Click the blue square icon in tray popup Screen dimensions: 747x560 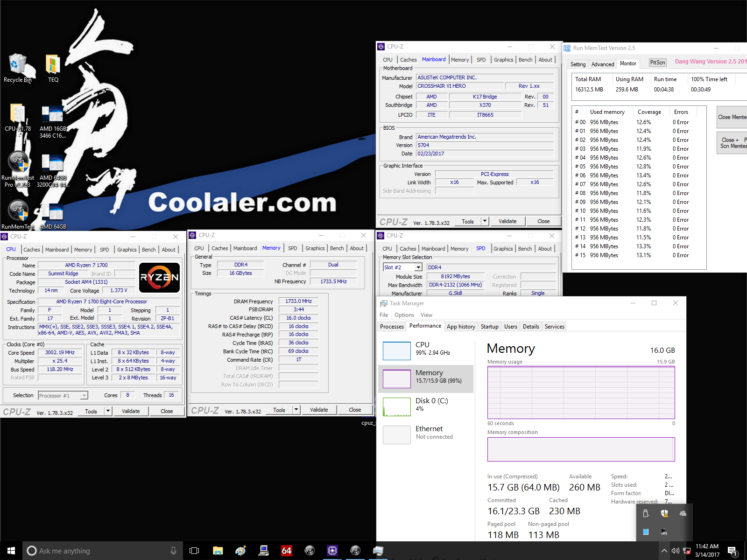point(646,532)
